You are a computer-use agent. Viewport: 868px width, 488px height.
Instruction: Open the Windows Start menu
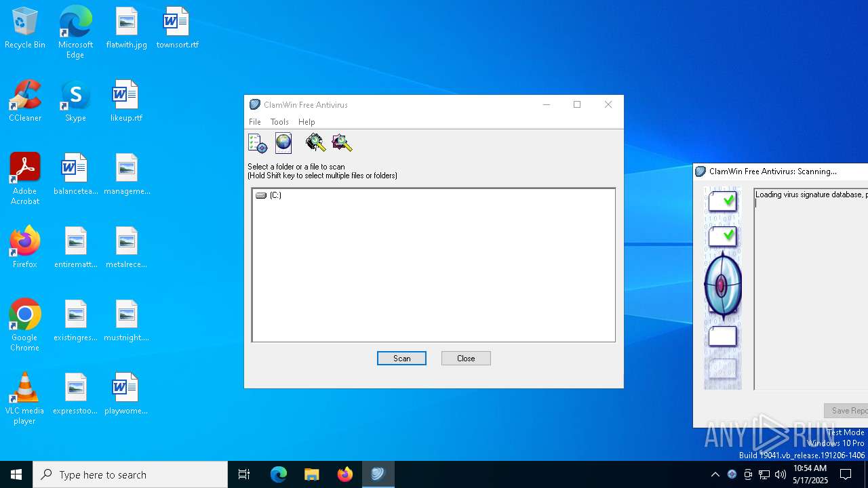click(16, 474)
